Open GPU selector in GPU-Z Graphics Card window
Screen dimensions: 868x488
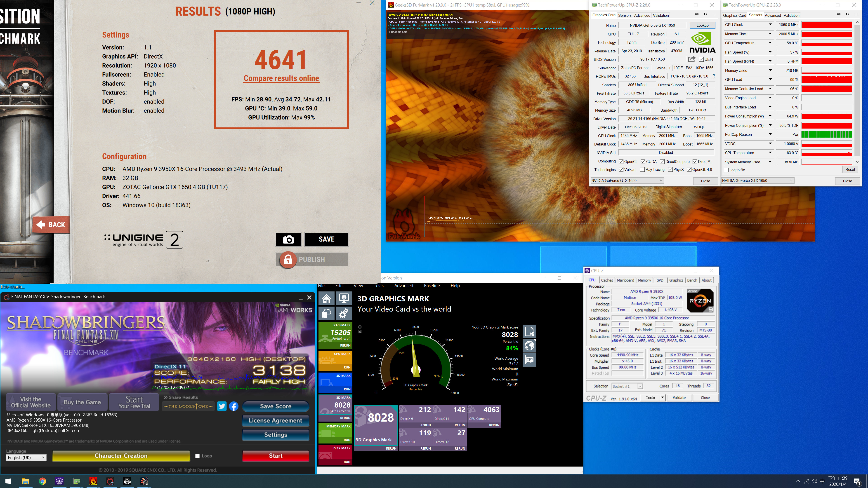[x=627, y=181]
